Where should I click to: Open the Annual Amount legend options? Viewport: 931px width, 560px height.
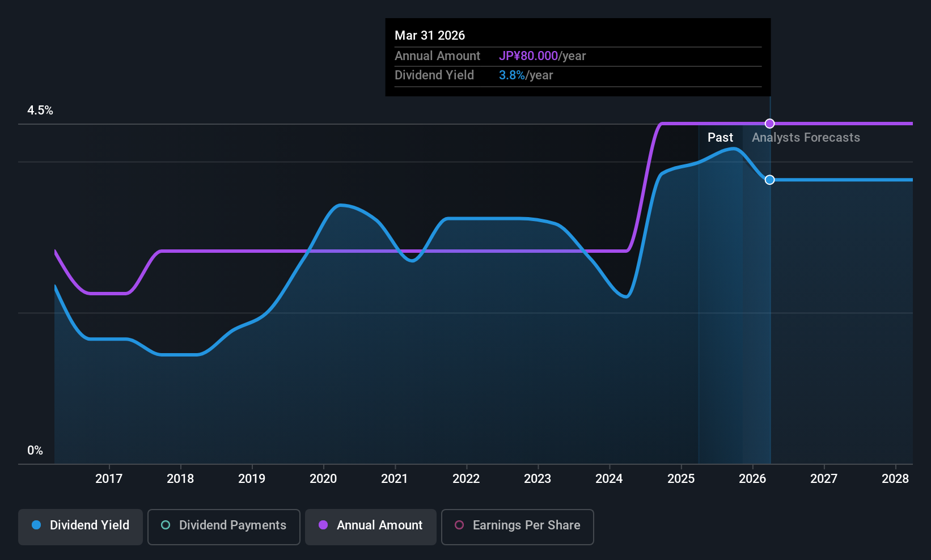[370, 527]
